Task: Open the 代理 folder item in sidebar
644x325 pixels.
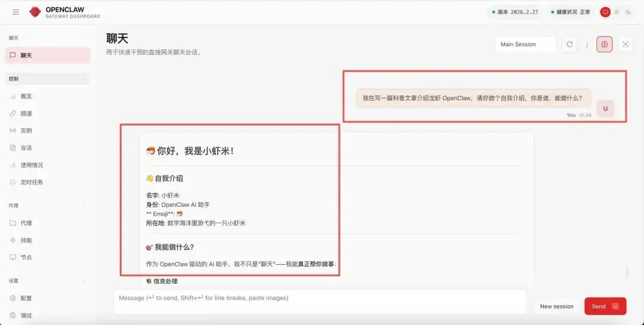Action: coord(47,223)
